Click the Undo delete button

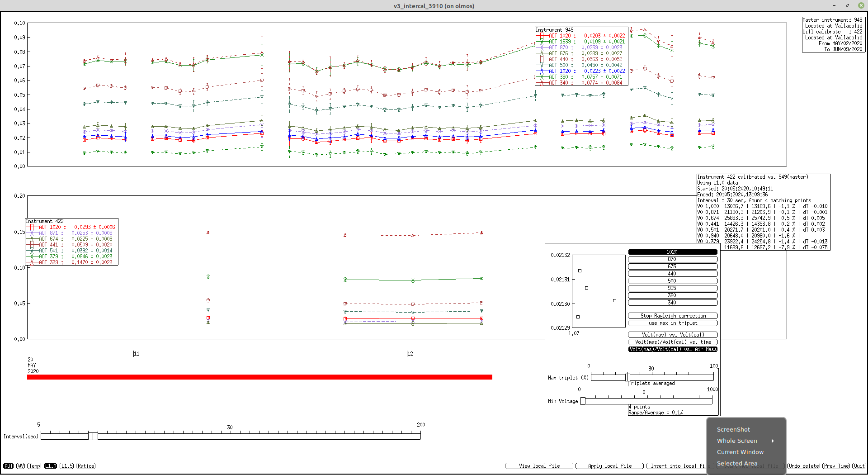804,466
